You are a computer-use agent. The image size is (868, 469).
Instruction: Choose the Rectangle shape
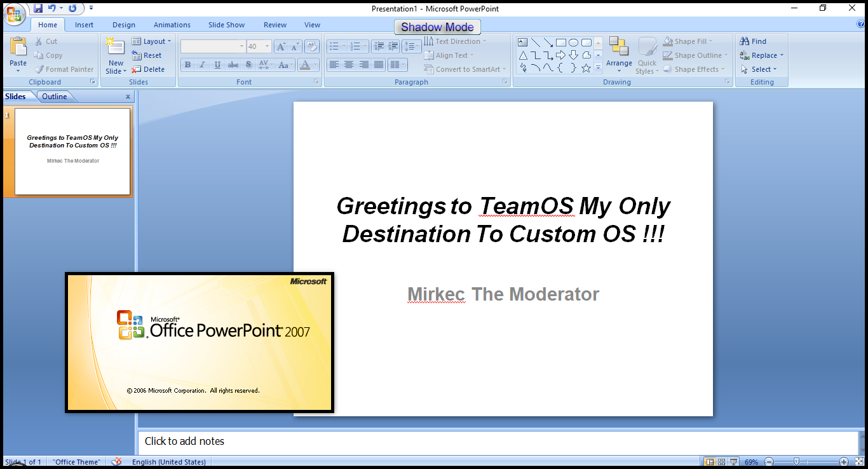[x=561, y=43]
